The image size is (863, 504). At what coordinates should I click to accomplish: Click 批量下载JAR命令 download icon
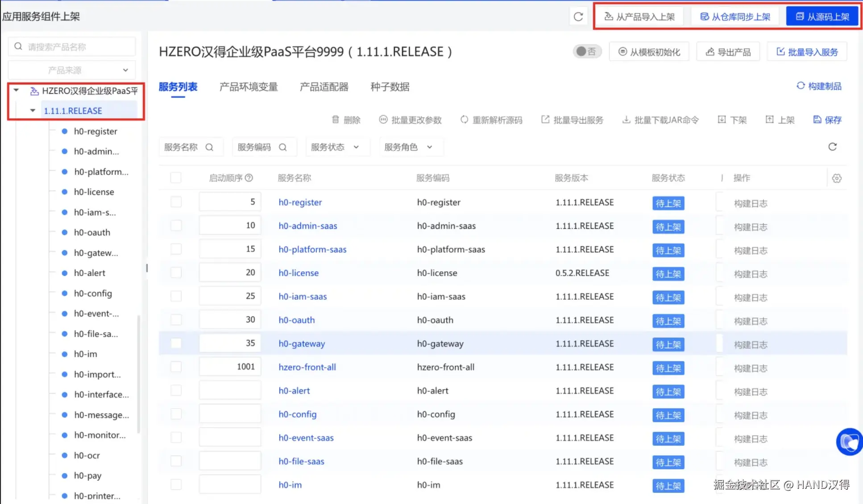pos(626,120)
